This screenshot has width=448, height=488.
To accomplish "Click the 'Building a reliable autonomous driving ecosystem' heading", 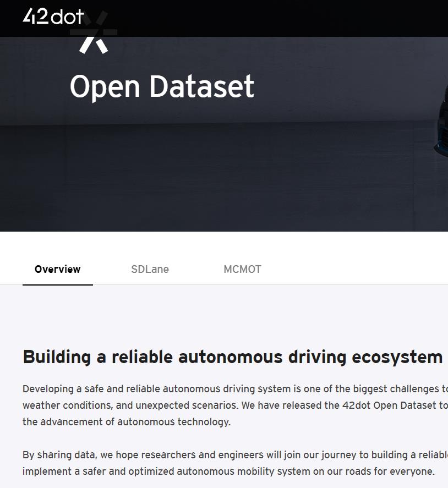I will point(232,357).
